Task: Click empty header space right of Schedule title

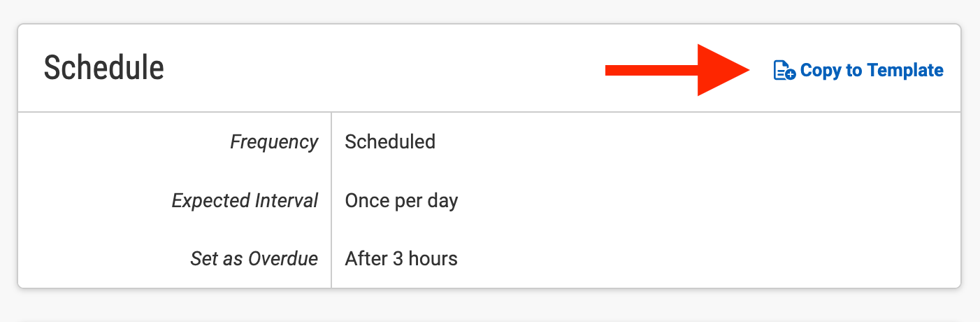Action: [x=384, y=69]
